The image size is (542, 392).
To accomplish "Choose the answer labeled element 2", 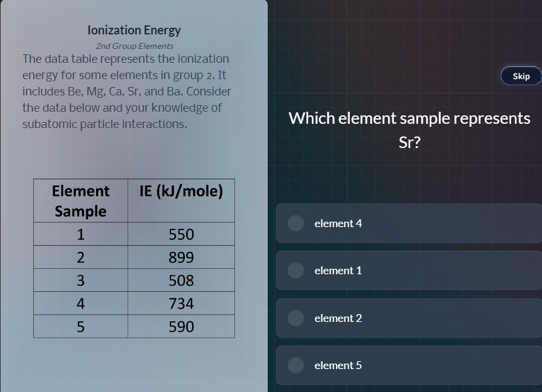I will [408, 318].
